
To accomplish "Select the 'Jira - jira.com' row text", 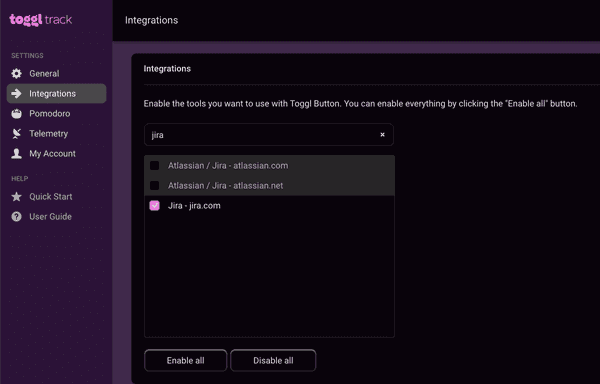I will 194,205.
